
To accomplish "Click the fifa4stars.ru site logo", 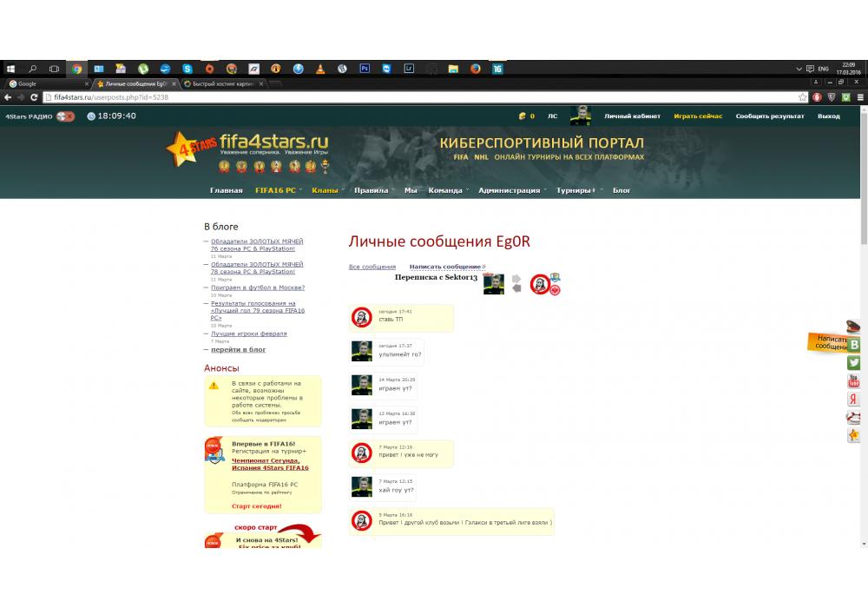I will [x=247, y=150].
